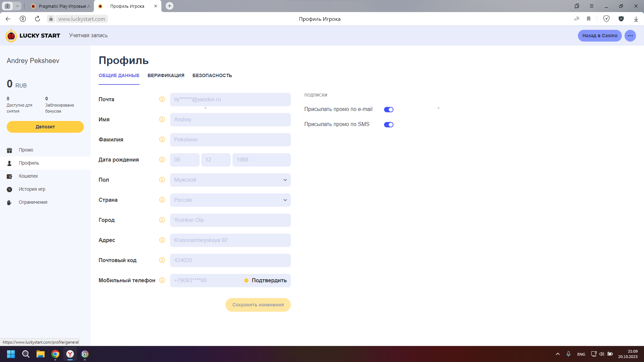Click the gift icon next to Промо
This screenshot has width=644, height=362.
[x=9, y=150]
